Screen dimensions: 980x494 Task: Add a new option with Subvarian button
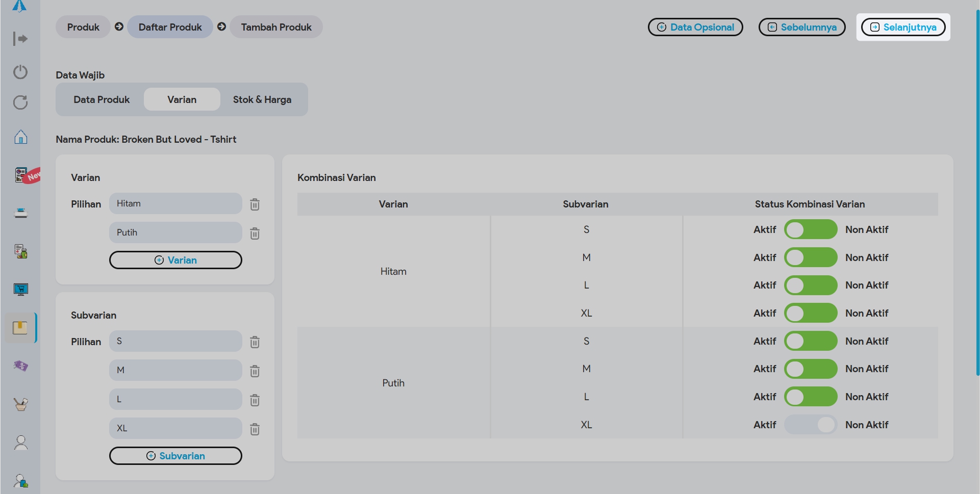click(175, 456)
